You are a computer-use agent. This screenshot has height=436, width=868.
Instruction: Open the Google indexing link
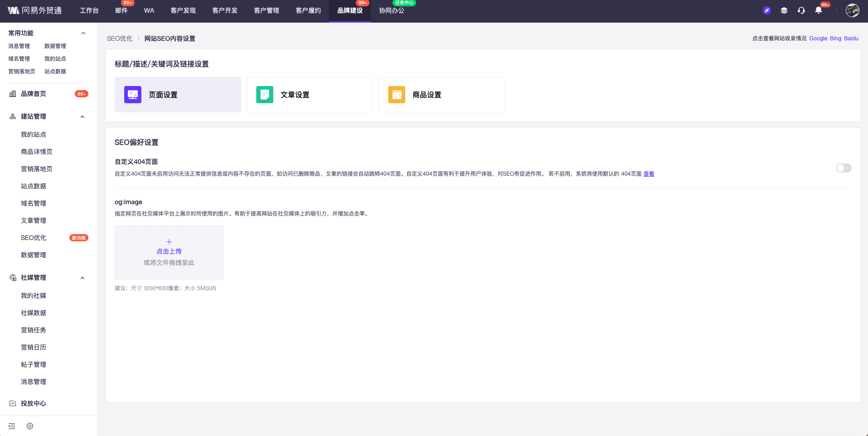click(x=818, y=38)
